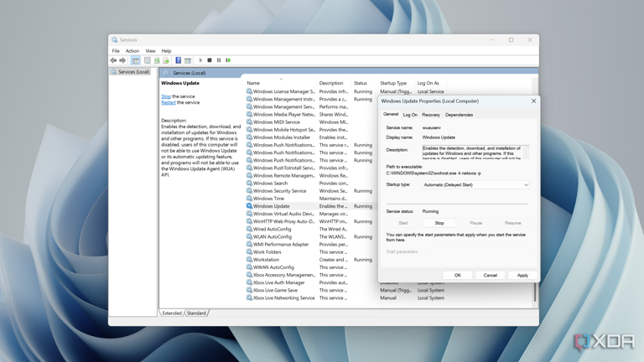
Task: Sort by the Name column header
Action: coord(281,83)
